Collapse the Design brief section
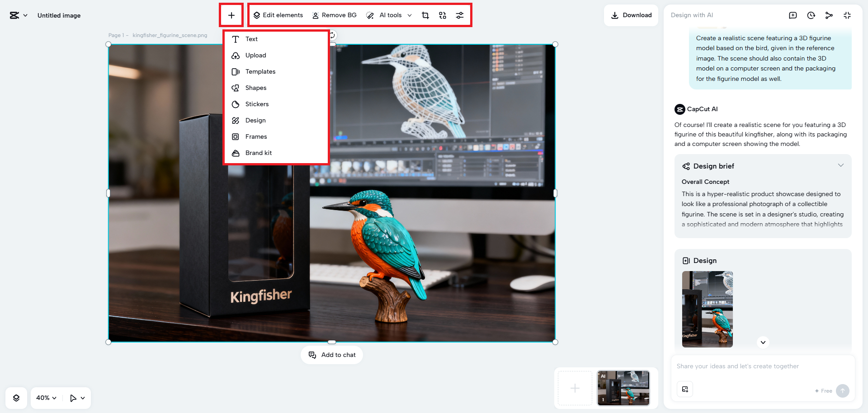This screenshot has height=413, width=868. point(841,165)
